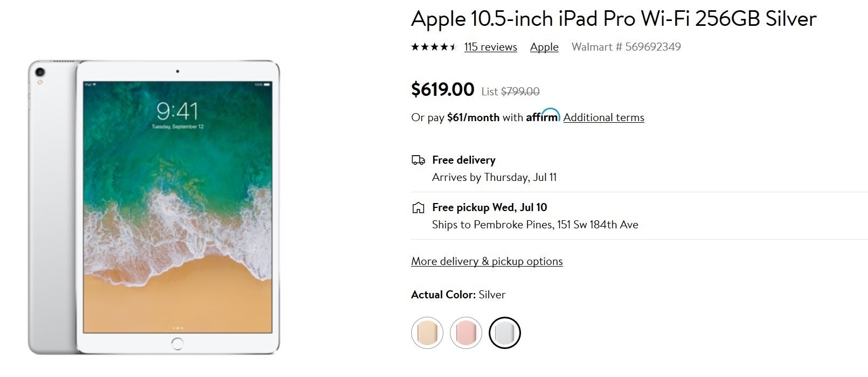Screen dimensions: 868x377
Task: Click the store pickup house icon
Action: pyautogui.click(x=418, y=208)
